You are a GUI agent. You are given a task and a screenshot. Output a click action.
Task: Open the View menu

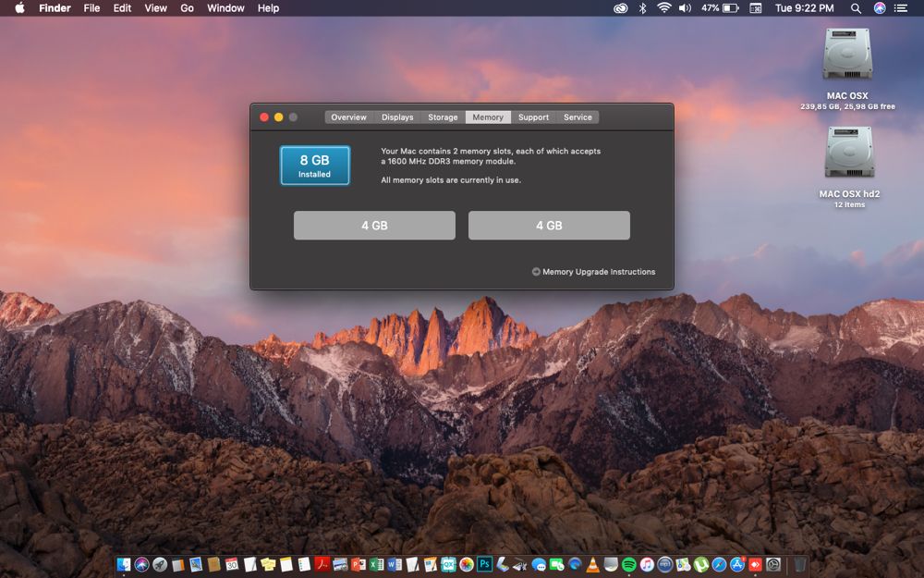(x=155, y=8)
